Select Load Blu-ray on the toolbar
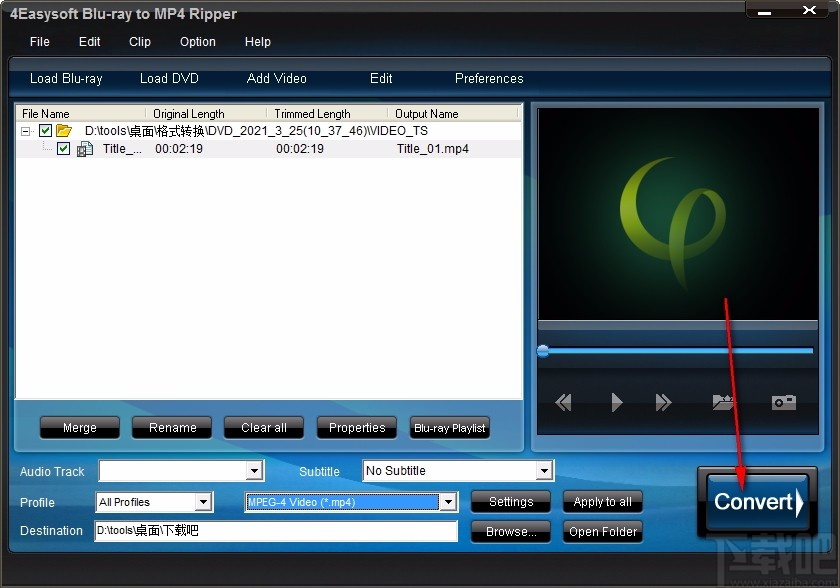The image size is (840, 588). pos(66,78)
